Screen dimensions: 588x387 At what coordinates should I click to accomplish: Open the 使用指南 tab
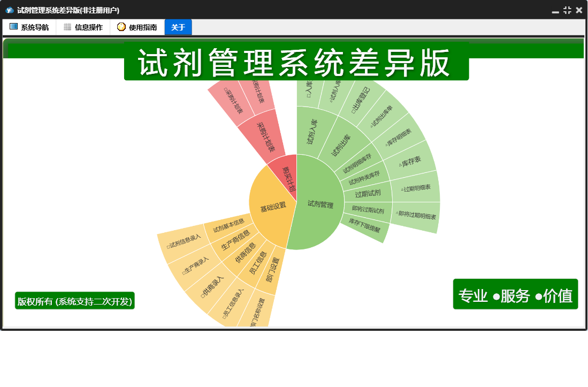(137, 27)
